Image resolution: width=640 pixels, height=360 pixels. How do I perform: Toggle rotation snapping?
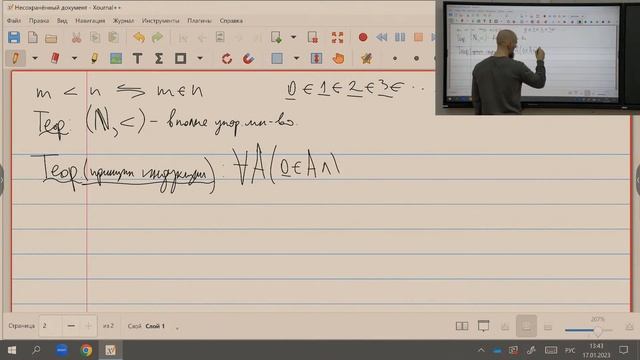(227, 58)
